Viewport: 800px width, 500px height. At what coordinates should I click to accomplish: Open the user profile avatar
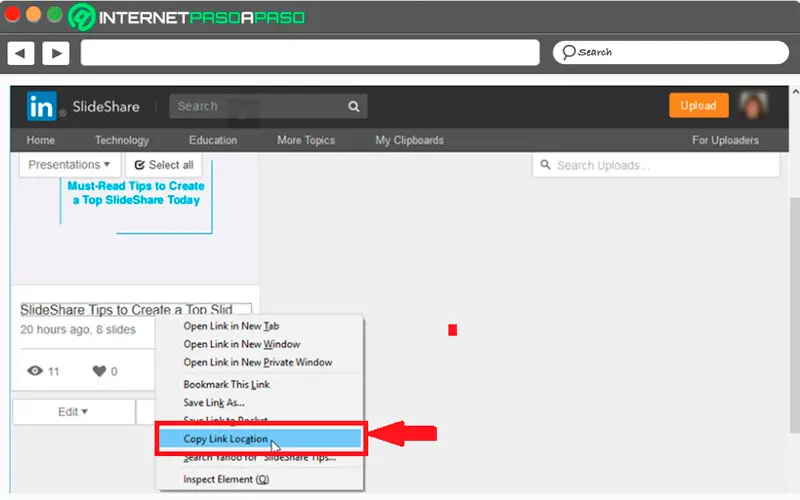[754, 106]
